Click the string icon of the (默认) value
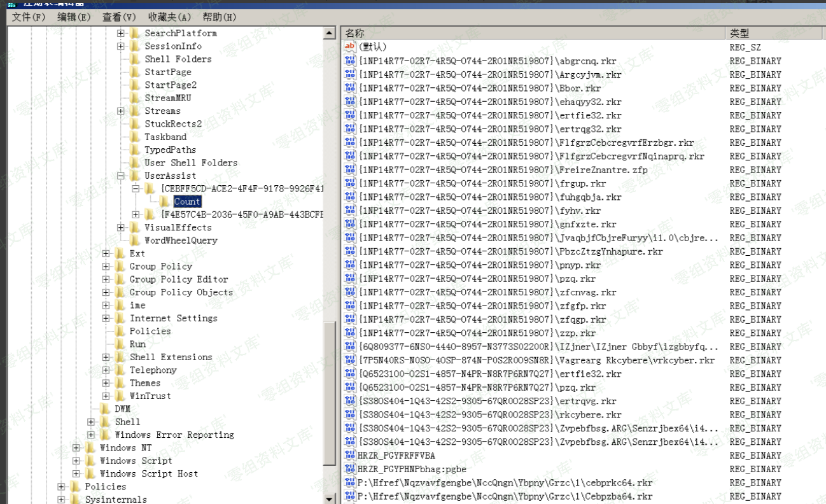Viewport: 826px width, 504px height. (x=349, y=47)
